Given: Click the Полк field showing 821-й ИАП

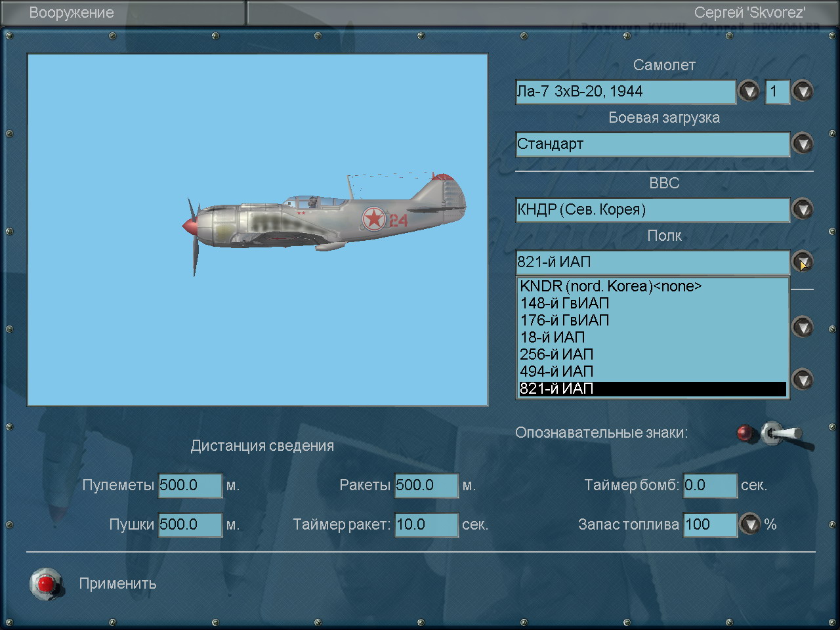Looking at the screenshot, I should [x=653, y=262].
